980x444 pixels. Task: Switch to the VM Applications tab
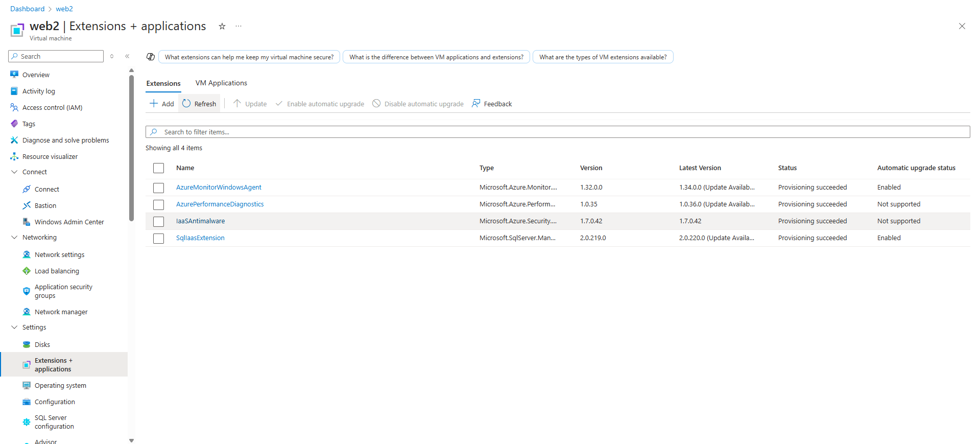coord(221,83)
